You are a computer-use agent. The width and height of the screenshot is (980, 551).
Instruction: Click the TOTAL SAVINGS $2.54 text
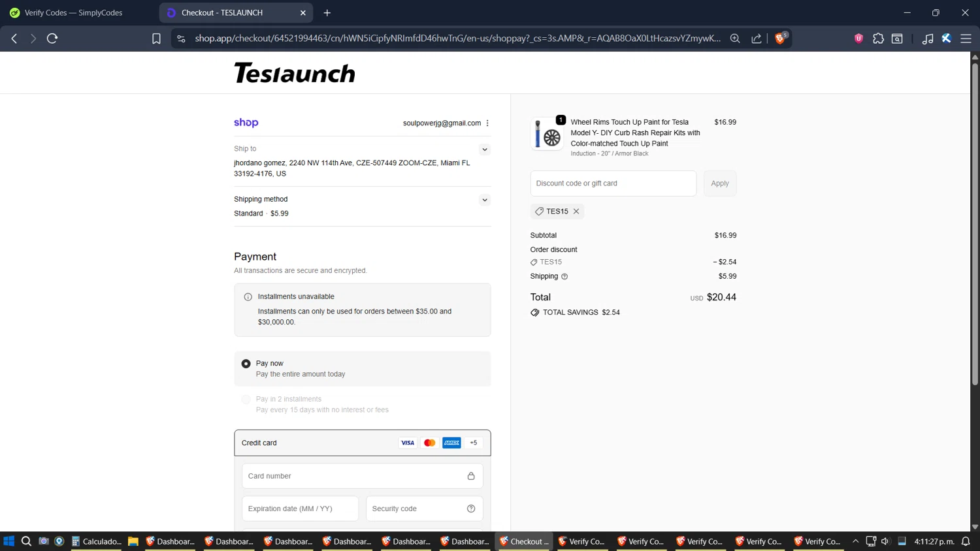581,312
